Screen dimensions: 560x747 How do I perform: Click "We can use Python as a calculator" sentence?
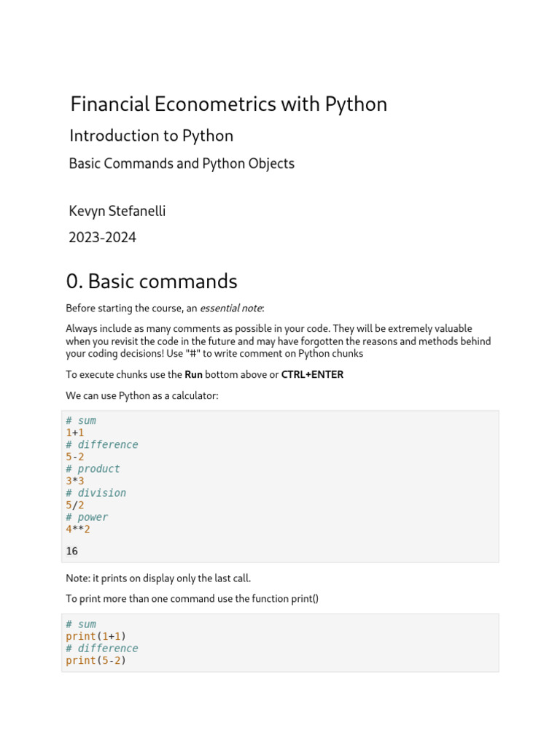coord(140,395)
